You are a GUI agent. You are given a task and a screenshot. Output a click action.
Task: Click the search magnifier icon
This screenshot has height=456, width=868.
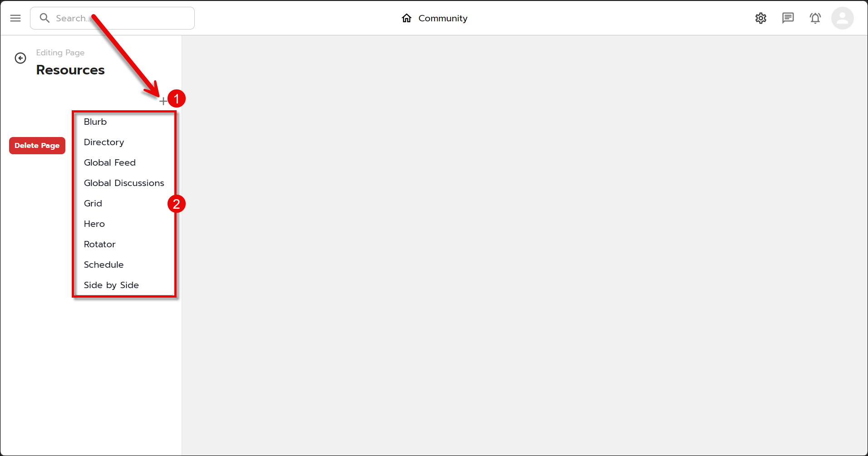44,18
